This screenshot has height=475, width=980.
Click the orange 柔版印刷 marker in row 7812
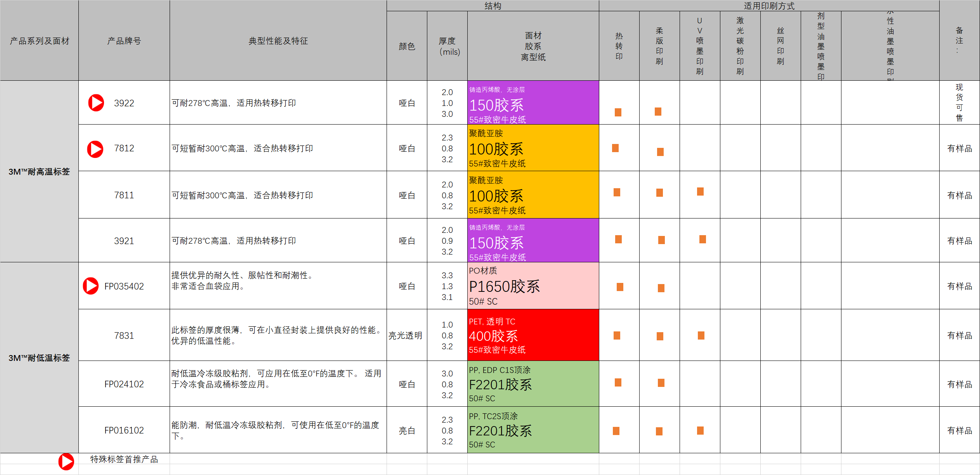tap(660, 152)
